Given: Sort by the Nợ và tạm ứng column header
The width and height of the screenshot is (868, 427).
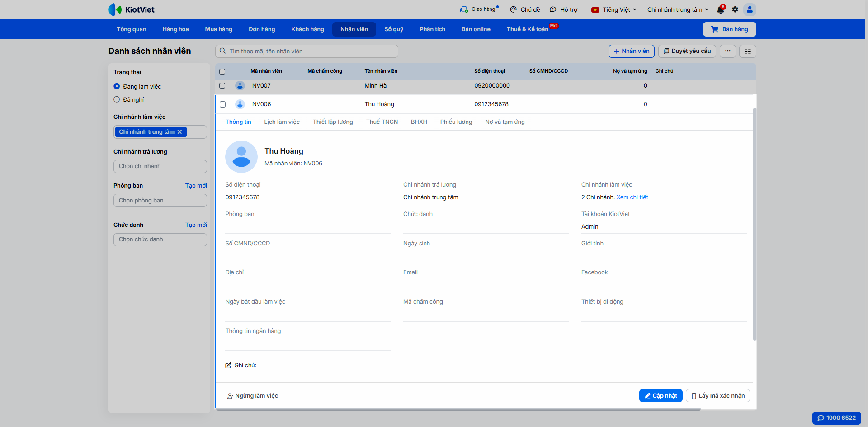Looking at the screenshot, I should click(630, 71).
